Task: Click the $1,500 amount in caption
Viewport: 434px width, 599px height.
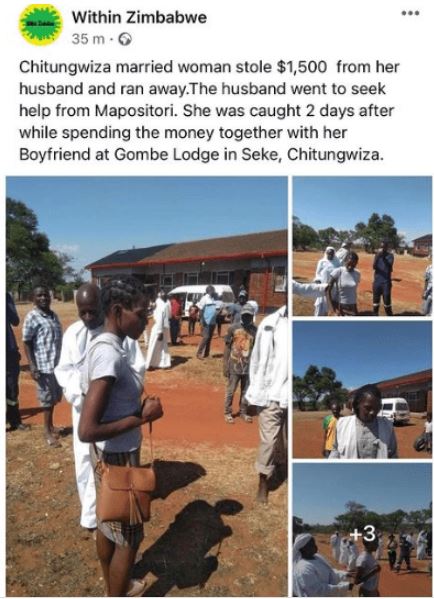Action: click(301, 67)
